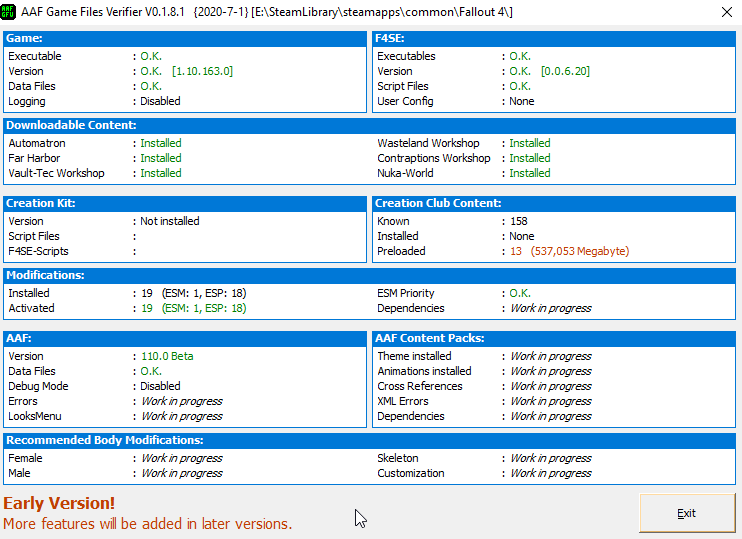Click game version value [1.10.163.0]
This screenshot has width=742, height=539.
pyautogui.click(x=203, y=71)
